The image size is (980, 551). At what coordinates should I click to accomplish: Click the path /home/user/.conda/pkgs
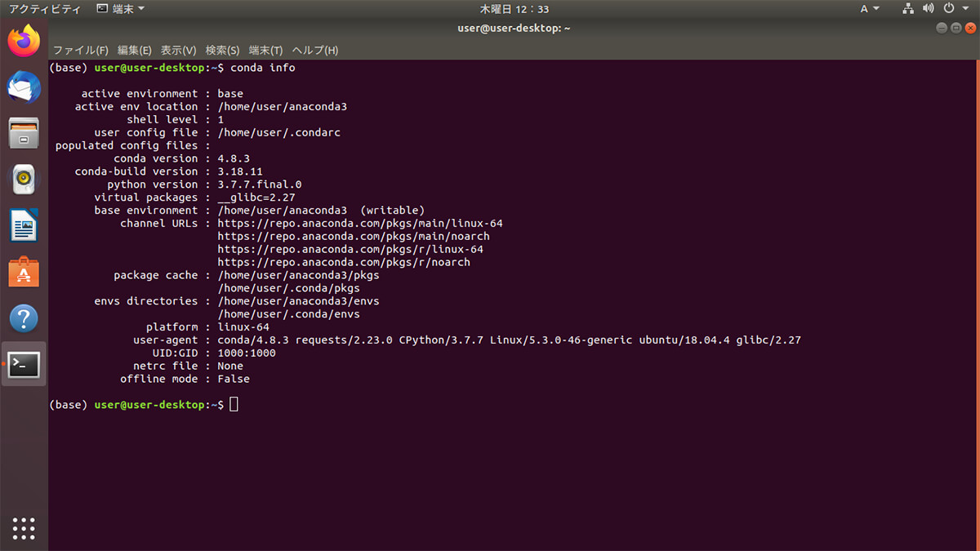click(288, 288)
